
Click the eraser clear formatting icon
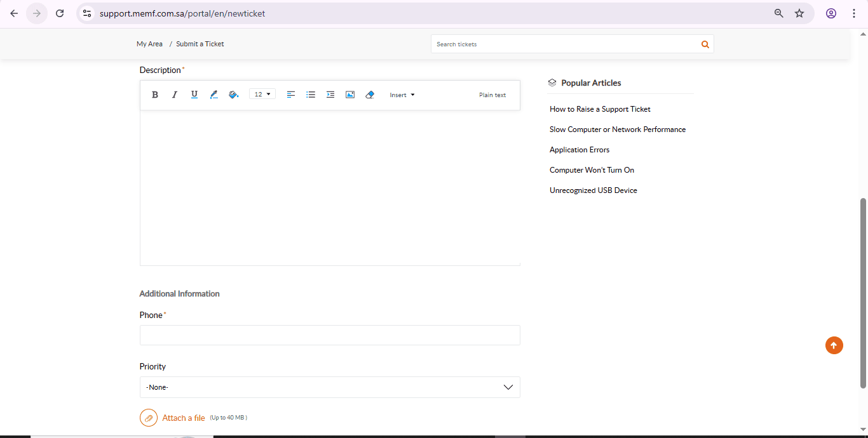370,95
